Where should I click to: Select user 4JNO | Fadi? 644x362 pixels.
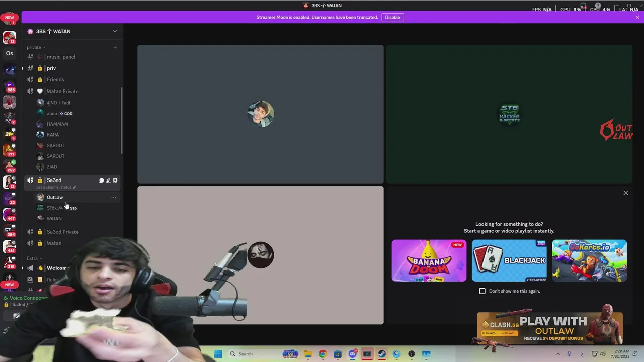pyautogui.click(x=77, y=103)
